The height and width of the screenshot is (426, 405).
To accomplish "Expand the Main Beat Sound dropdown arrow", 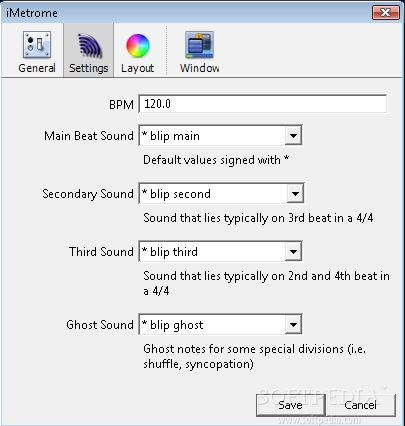I will click(x=293, y=135).
